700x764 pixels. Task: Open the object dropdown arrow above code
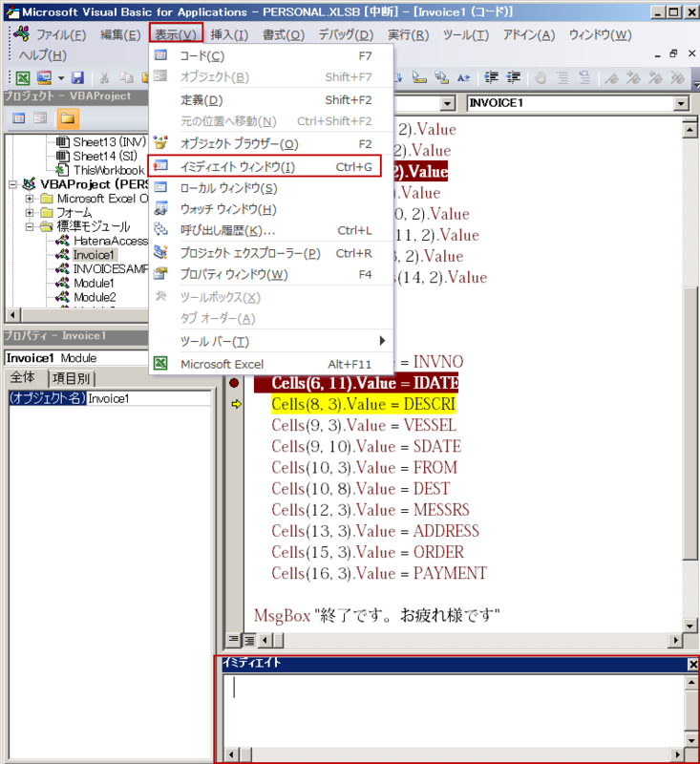click(x=447, y=103)
